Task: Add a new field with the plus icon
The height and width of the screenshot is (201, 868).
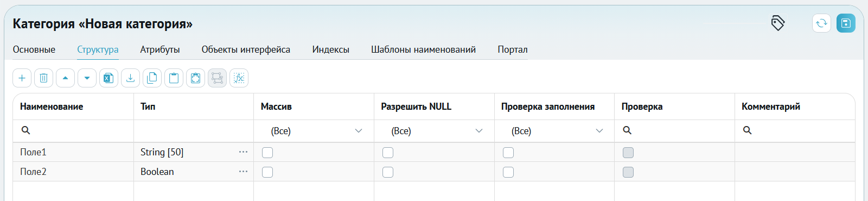Action: (x=22, y=78)
